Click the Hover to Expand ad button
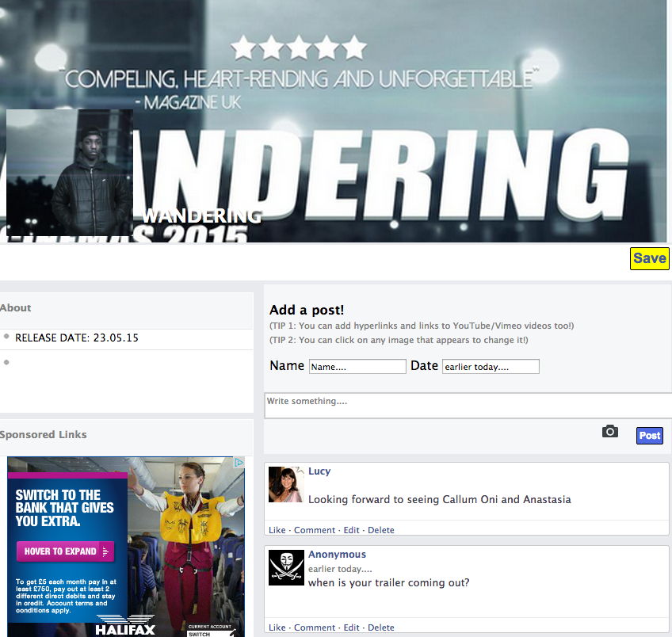The image size is (672, 637). (x=66, y=551)
